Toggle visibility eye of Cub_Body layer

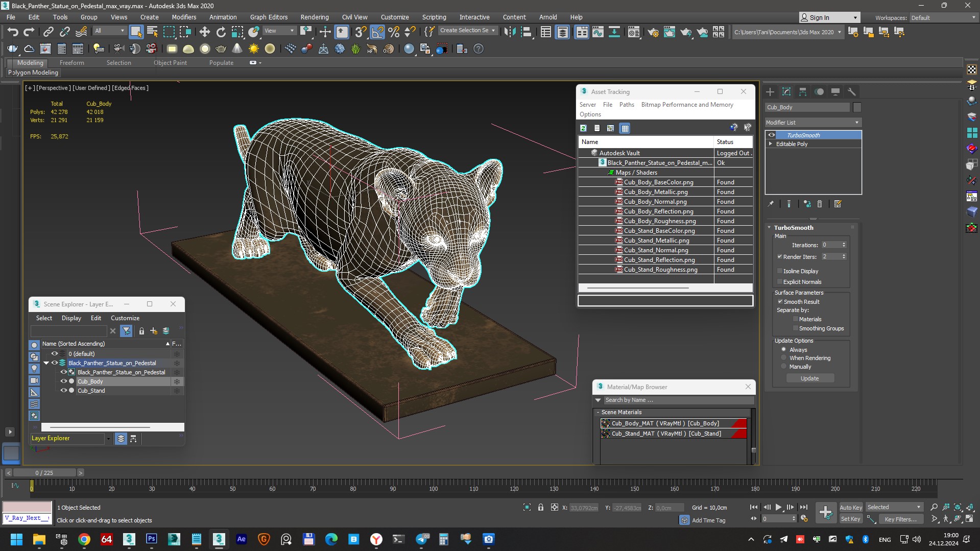click(x=64, y=381)
